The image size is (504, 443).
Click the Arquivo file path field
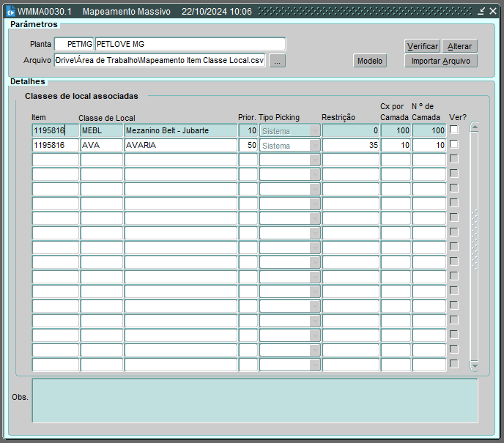click(159, 61)
